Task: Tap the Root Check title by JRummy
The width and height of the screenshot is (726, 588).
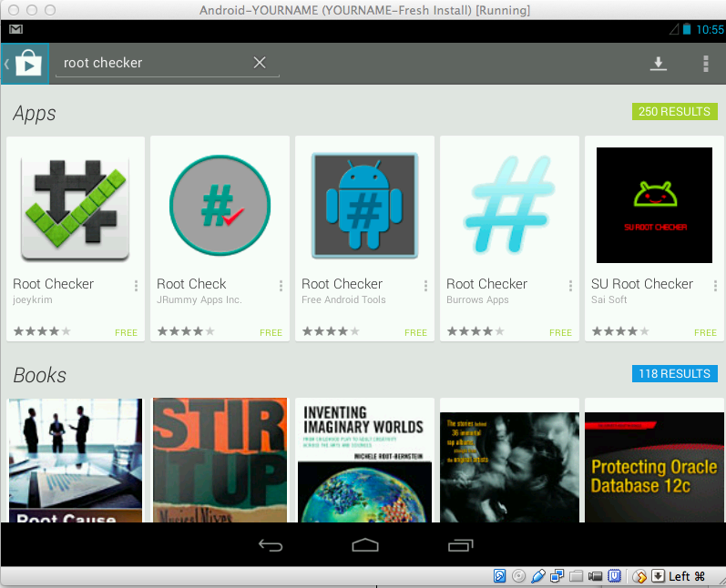Action: (191, 284)
